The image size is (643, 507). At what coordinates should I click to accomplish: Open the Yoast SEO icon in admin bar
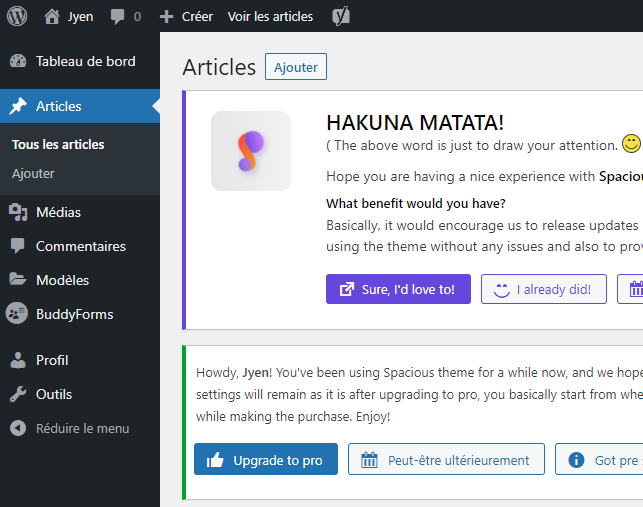(x=341, y=16)
